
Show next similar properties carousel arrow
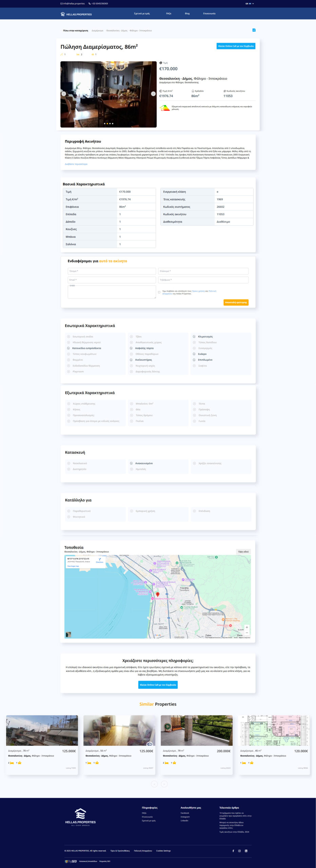tap(164, 784)
